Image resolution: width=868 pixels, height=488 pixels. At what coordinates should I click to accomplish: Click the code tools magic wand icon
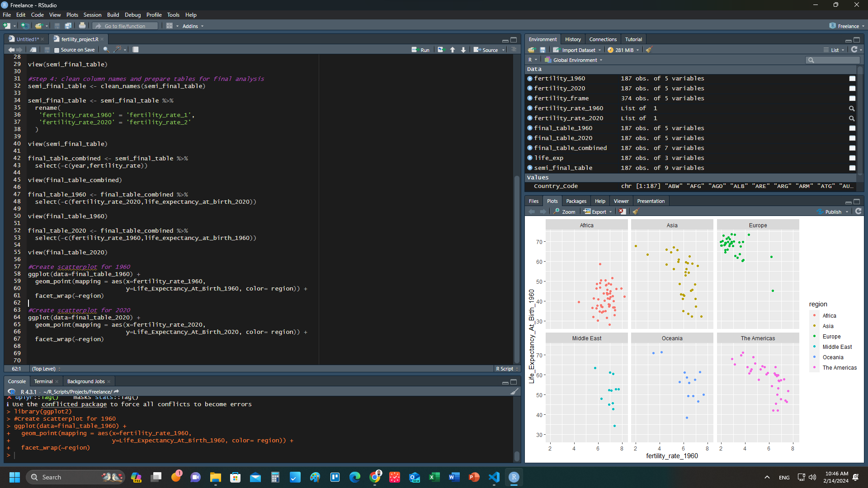coord(118,50)
